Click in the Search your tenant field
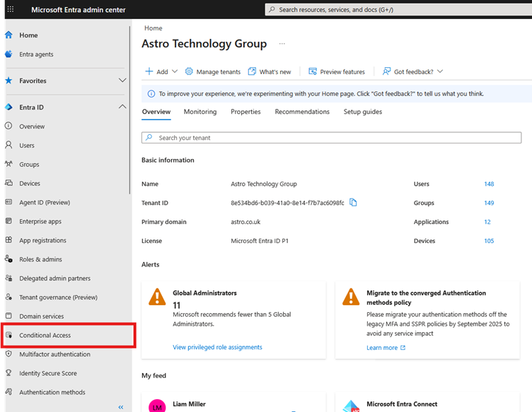 332,138
